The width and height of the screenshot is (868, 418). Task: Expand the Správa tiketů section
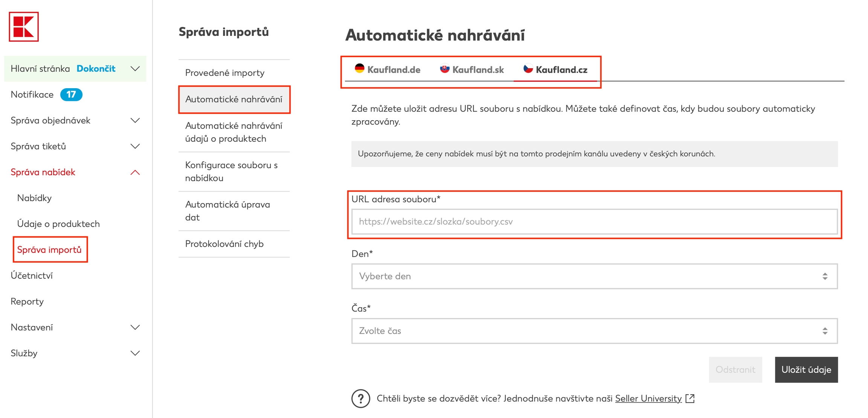pos(135,146)
